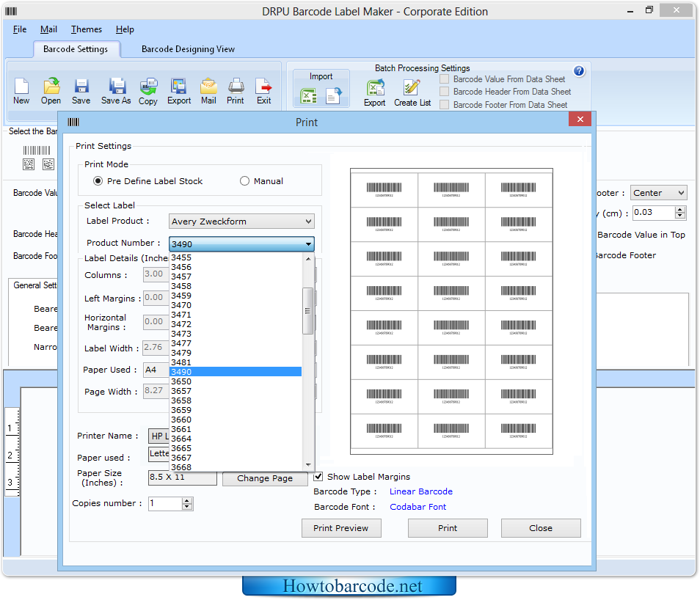Select Pre Define Label Stock radio button
The height and width of the screenshot is (600, 700).
98,180
